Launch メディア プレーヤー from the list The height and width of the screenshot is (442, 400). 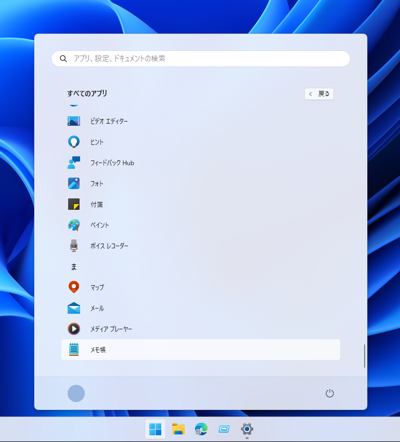200,329
